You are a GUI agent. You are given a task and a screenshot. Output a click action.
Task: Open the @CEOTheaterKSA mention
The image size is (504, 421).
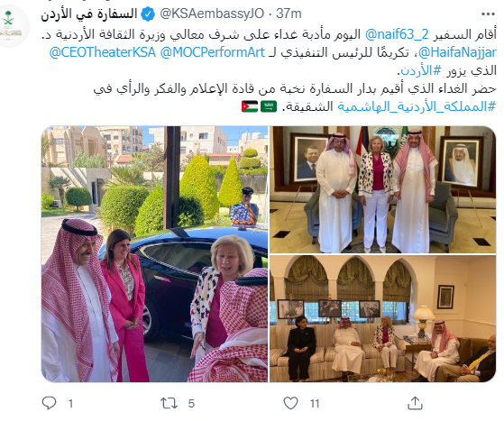click(x=103, y=52)
